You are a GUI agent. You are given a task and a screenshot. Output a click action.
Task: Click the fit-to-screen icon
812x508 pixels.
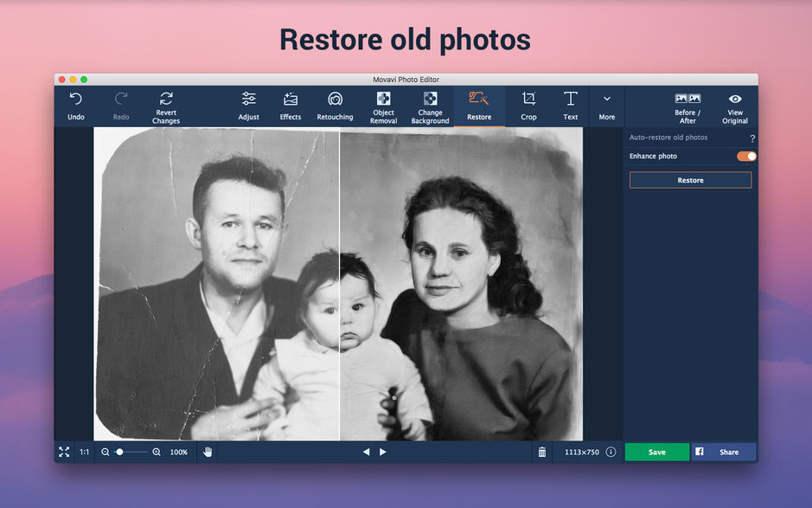point(64,451)
